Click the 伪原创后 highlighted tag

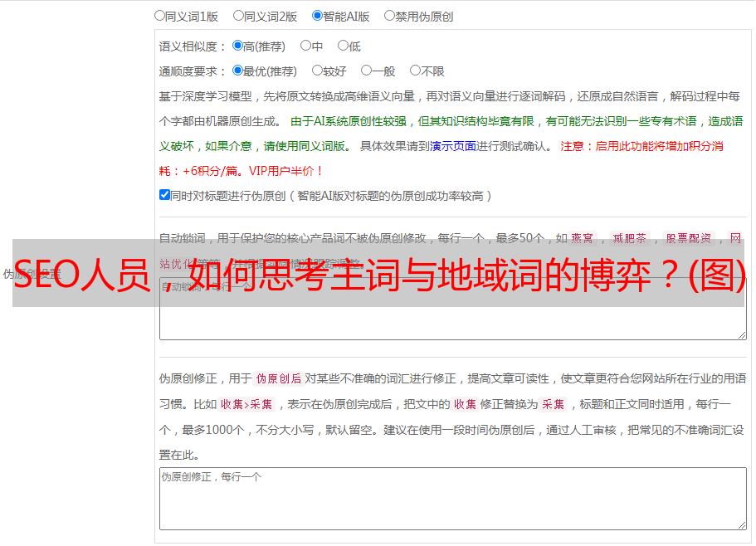click(279, 378)
